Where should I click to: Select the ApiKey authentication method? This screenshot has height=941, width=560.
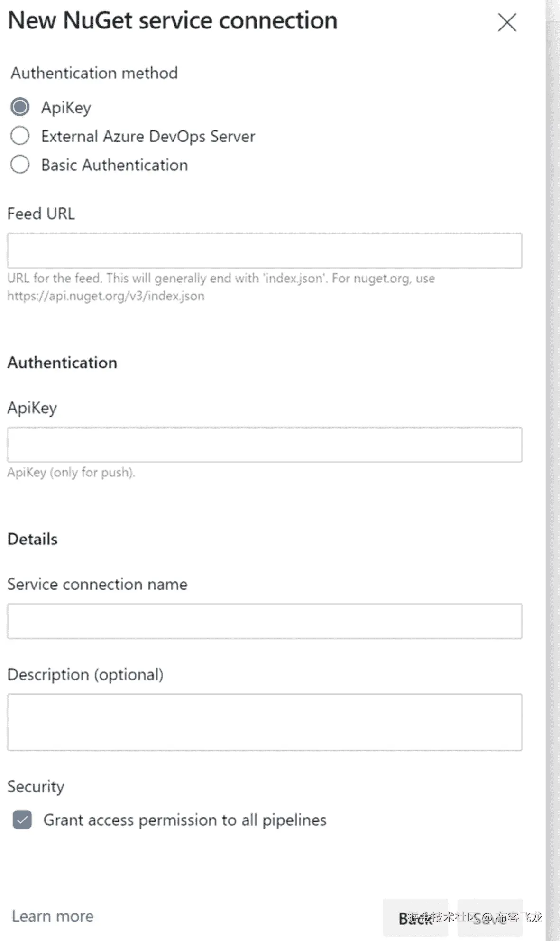pyautogui.click(x=20, y=107)
